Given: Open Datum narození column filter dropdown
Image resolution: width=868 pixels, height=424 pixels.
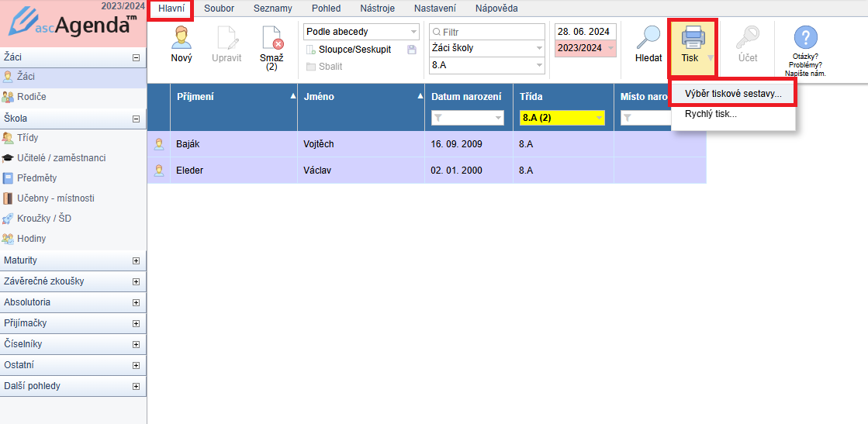Looking at the screenshot, I should (x=468, y=117).
